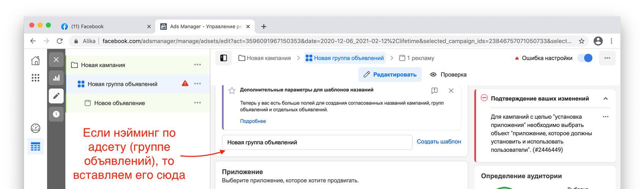Screen dimensions: 644x189
Task: Click the ad set name input field
Action: point(317,142)
